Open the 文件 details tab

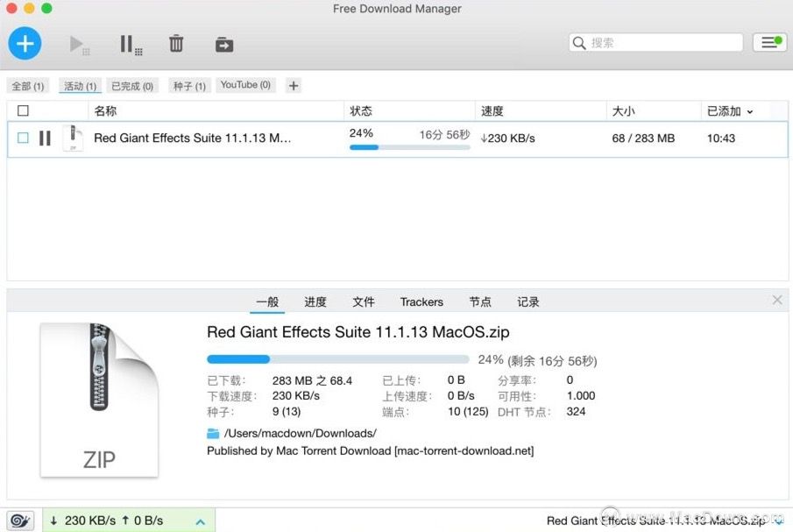363,301
